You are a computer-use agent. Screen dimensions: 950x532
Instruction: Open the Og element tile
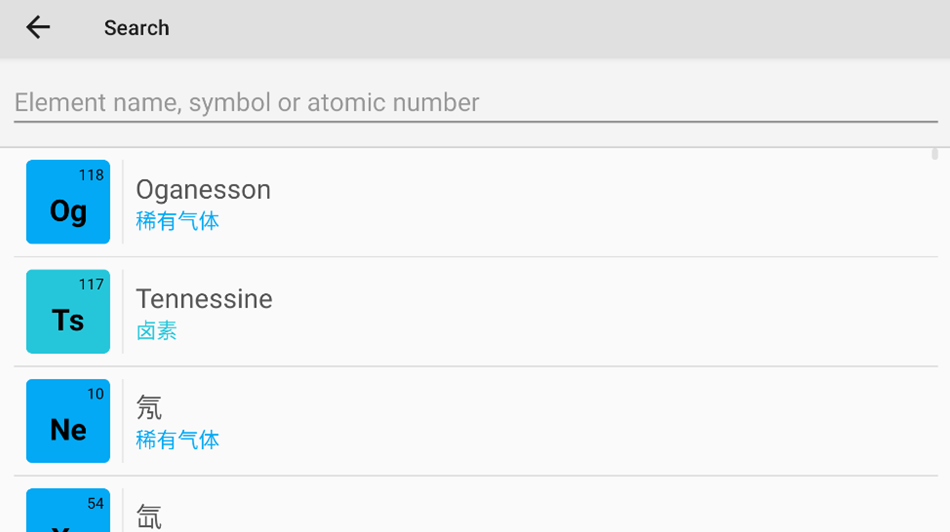point(68,202)
